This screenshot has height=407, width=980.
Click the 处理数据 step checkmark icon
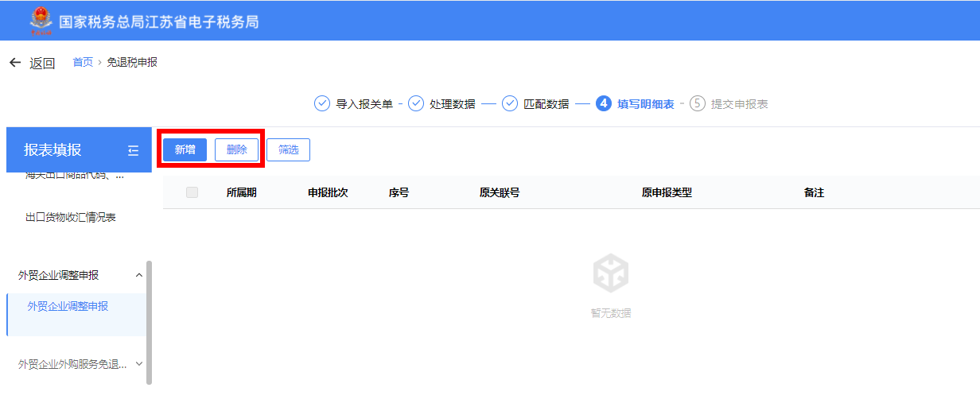click(x=416, y=104)
